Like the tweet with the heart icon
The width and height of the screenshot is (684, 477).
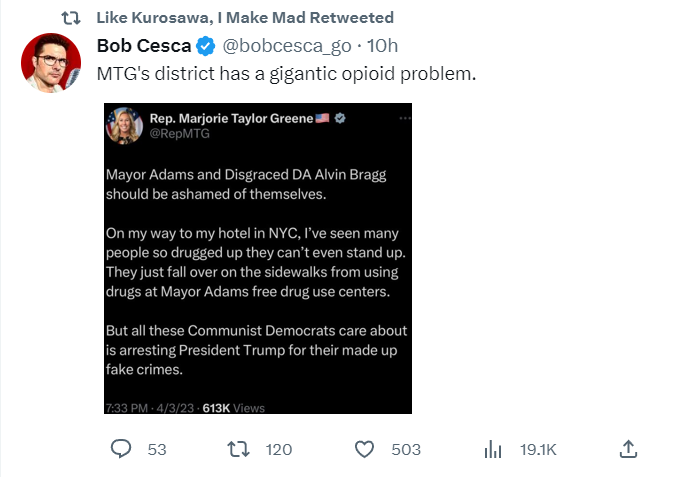(x=365, y=449)
